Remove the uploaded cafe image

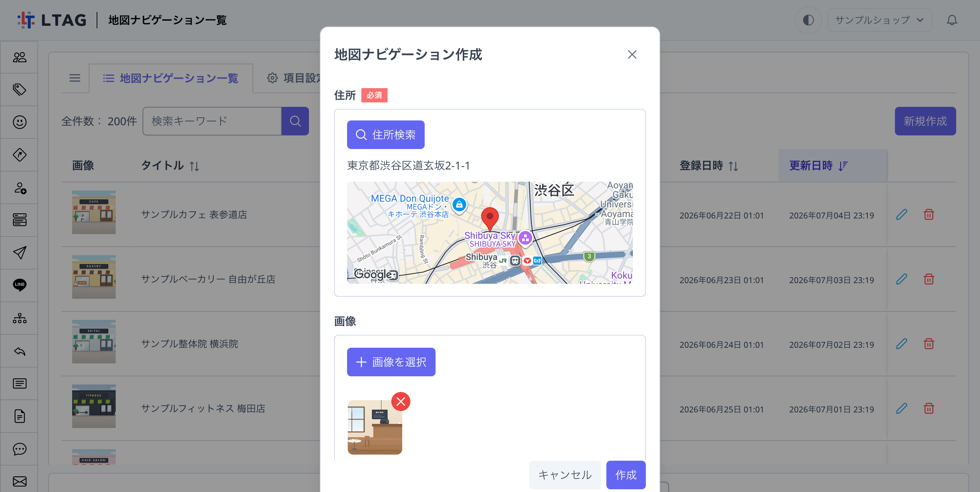401,401
